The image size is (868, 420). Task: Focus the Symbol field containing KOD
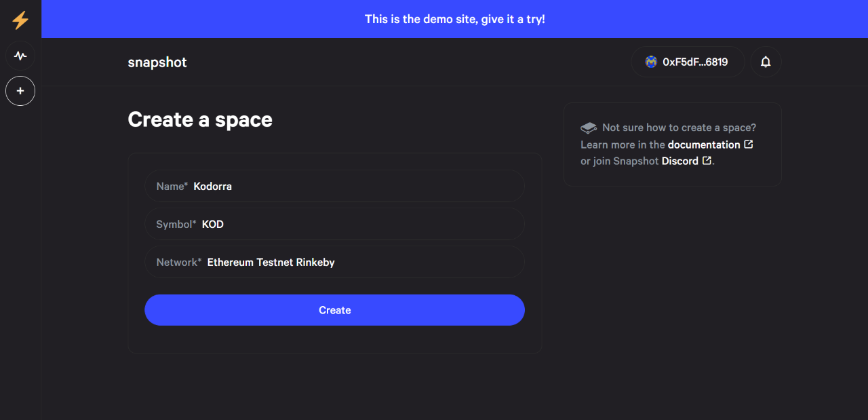334,224
